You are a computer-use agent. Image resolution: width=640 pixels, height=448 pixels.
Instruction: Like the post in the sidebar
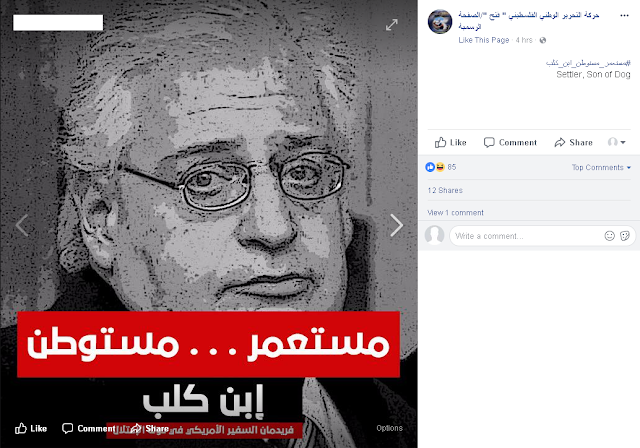tap(451, 142)
